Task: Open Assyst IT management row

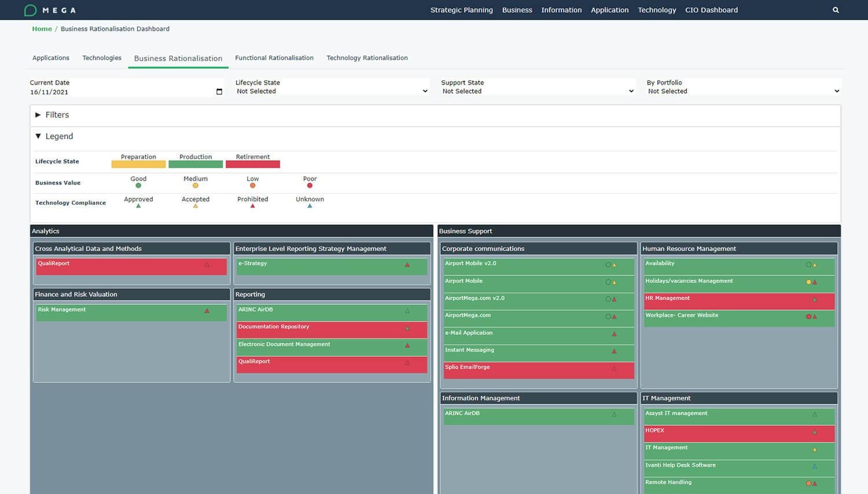Action: [739, 416]
